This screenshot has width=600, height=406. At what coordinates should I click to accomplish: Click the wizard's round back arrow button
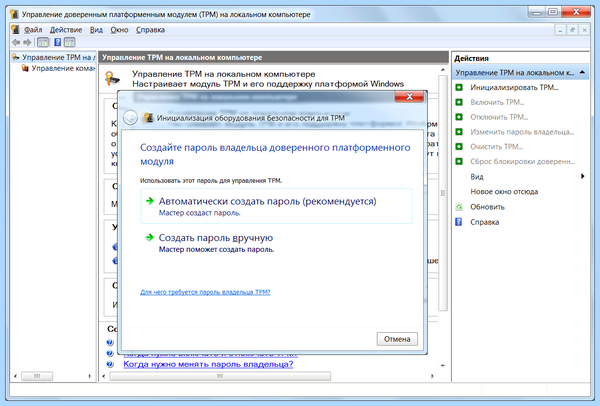point(130,117)
